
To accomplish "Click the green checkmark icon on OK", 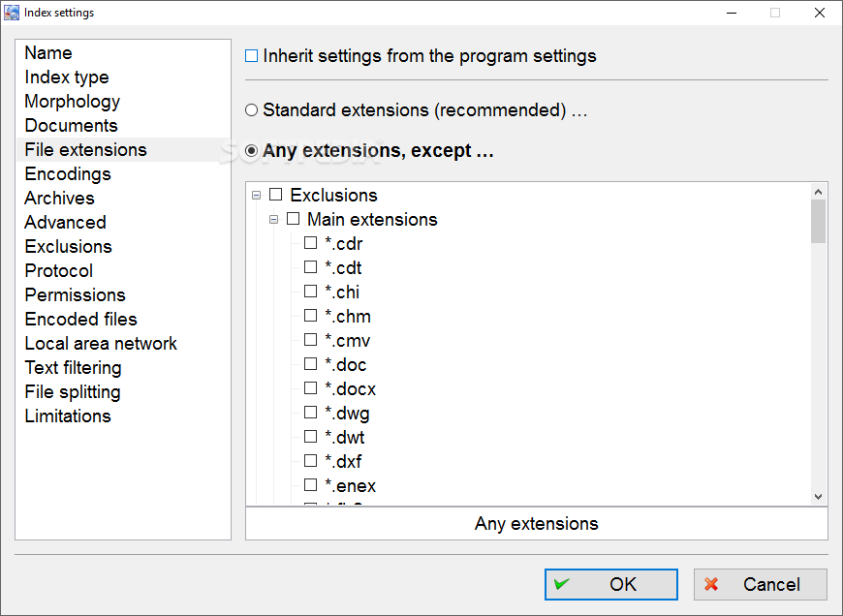I will coord(562,584).
